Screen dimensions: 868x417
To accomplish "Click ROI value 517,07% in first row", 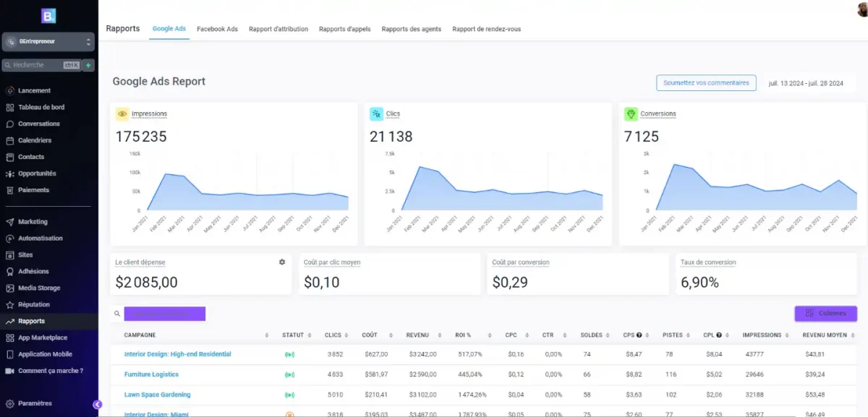I will pos(470,355).
